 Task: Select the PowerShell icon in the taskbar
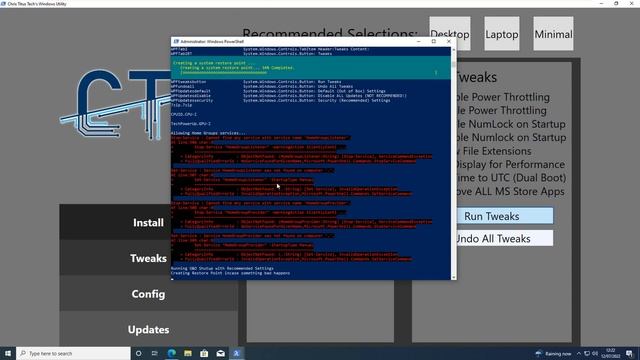pos(236,353)
